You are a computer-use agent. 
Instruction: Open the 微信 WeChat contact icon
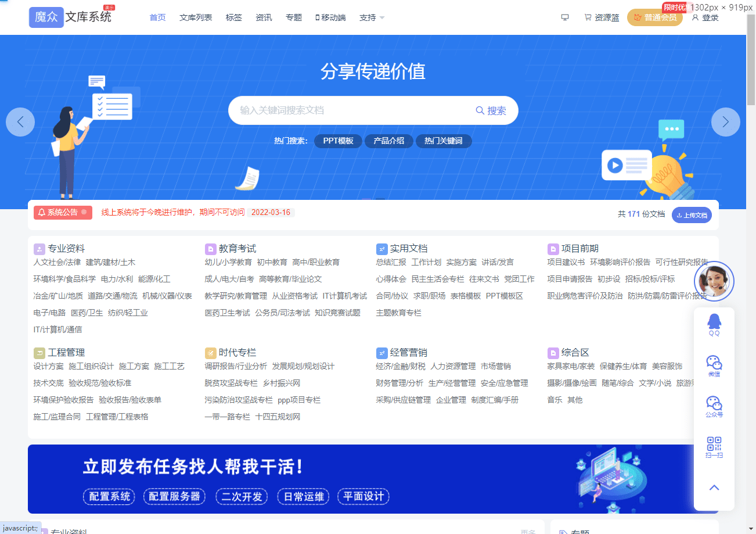pos(714,365)
